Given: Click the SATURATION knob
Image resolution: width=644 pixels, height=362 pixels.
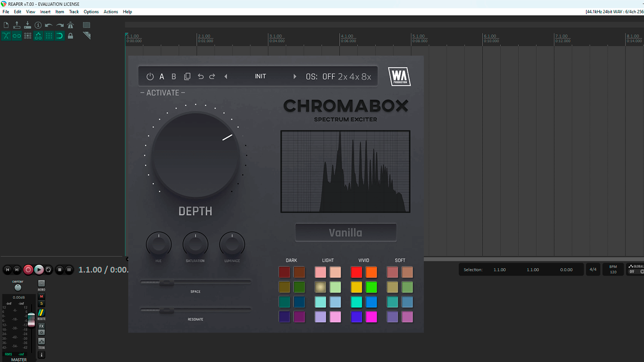Looking at the screenshot, I should click(195, 244).
